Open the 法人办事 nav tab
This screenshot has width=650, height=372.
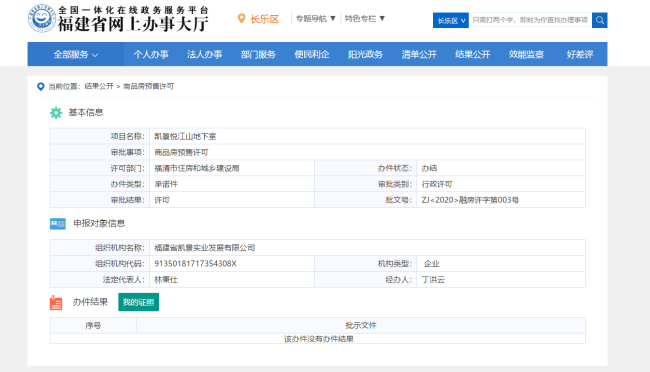pos(204,54)
